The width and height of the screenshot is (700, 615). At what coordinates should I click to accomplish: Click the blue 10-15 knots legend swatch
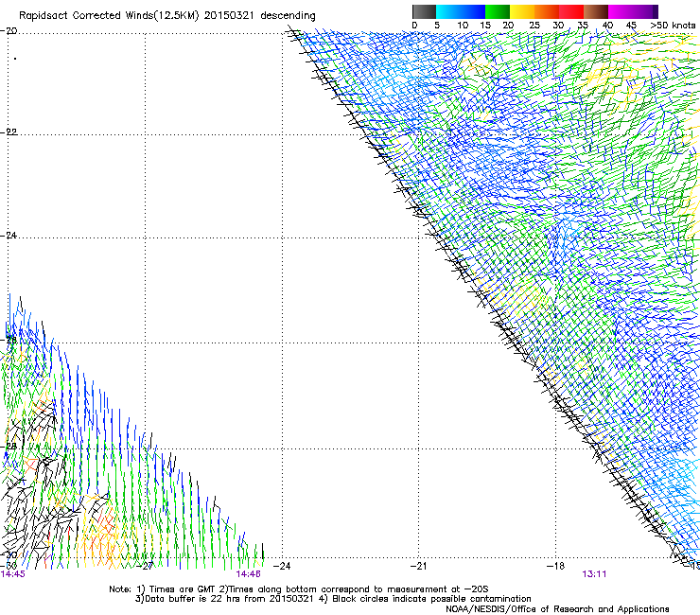pos(473,11)
